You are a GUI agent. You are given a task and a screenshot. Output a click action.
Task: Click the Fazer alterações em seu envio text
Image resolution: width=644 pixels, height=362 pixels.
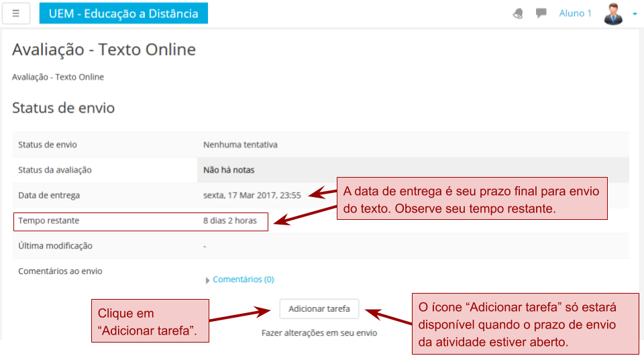[x=319, y=333]
